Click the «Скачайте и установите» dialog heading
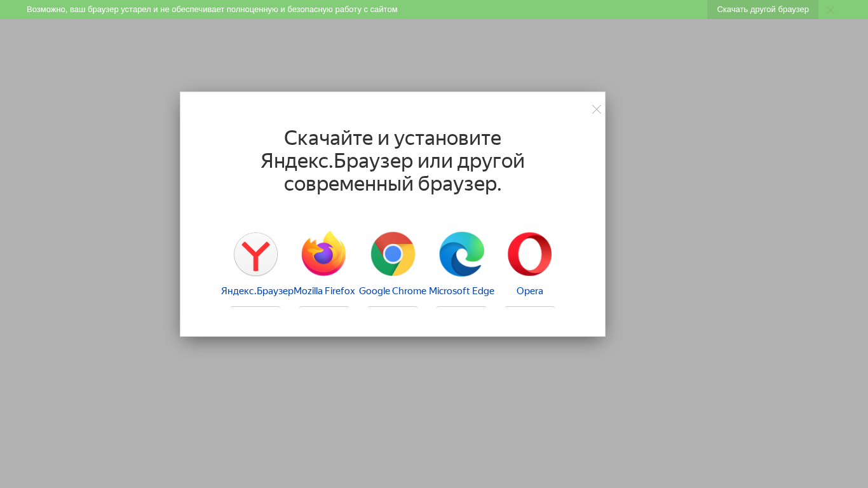Image resolution: width=868 pixels, height=488 pixels. click(x=393, y=161)
